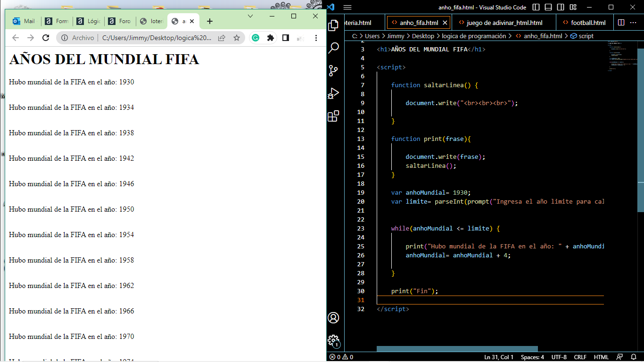The image size is (644, 362).
Task: Select logica de programación breadcrumb
Action: [x=474, y=36]
